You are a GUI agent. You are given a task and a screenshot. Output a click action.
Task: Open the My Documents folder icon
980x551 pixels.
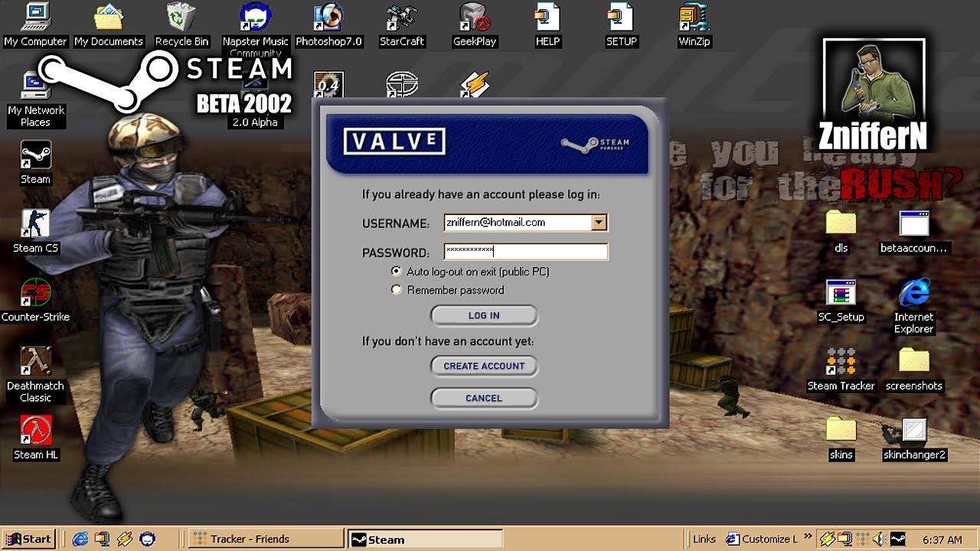click(108, 17)
